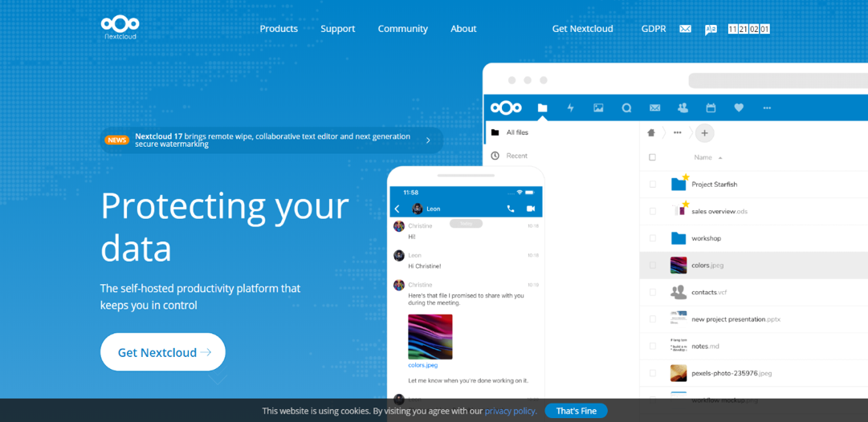Click the down chevron below Get Nextcloud

(x=218, y=379)
